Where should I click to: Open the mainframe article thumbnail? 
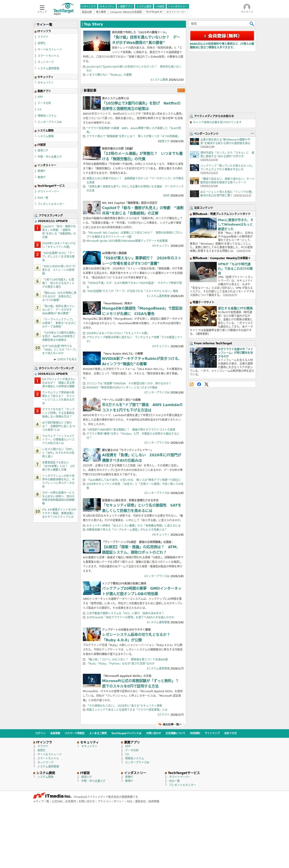click(x=203, y=357)
